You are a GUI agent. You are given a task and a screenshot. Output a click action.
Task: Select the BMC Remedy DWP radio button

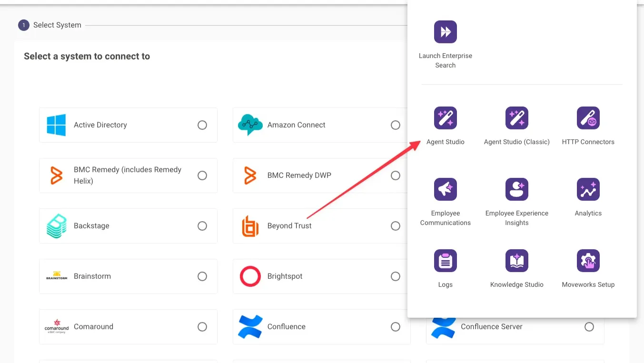396,176
